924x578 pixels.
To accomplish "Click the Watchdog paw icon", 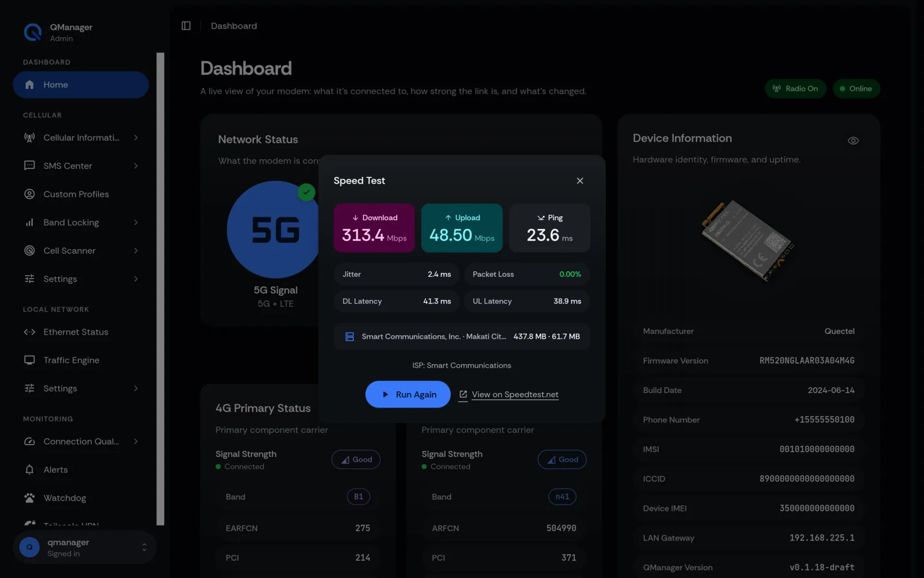I will pos(29,498).
